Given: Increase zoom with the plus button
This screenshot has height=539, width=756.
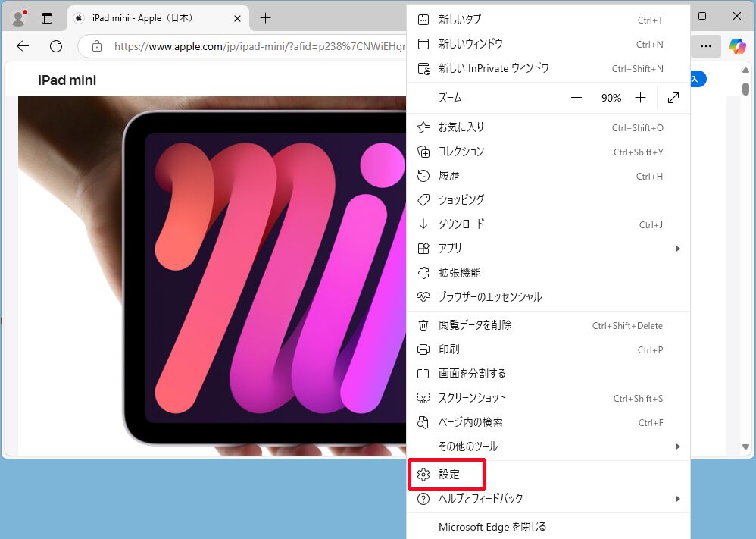Looking at the screenshot, I should click(640, 98).
